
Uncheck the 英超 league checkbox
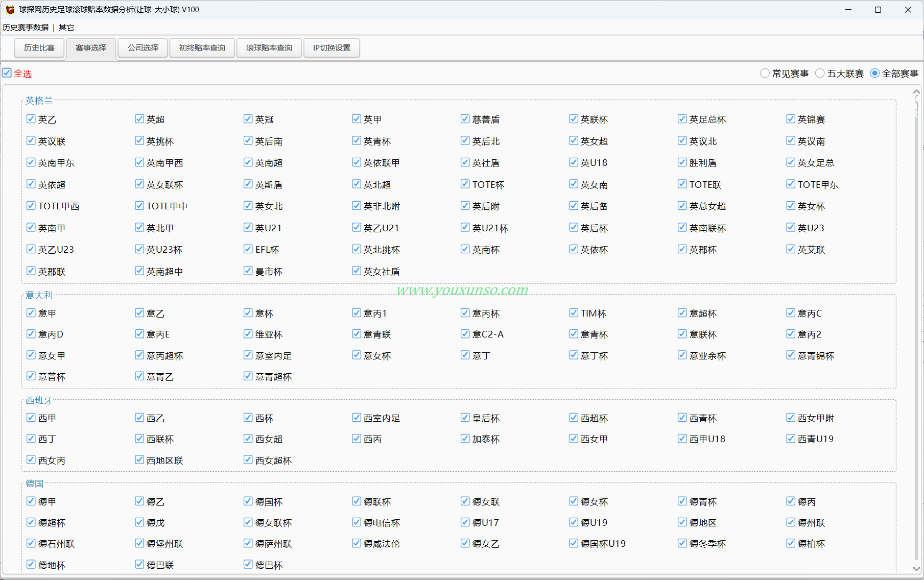[139, 119]
